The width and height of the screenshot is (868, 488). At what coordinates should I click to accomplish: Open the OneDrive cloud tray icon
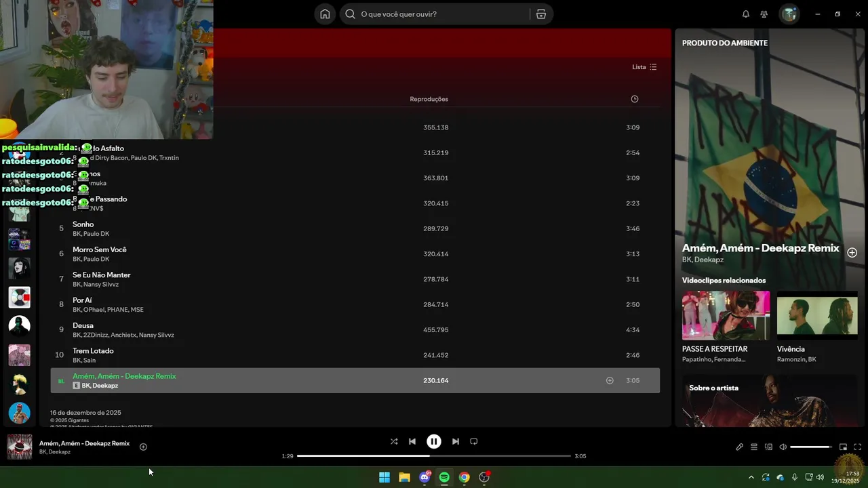tap(780, 477)
